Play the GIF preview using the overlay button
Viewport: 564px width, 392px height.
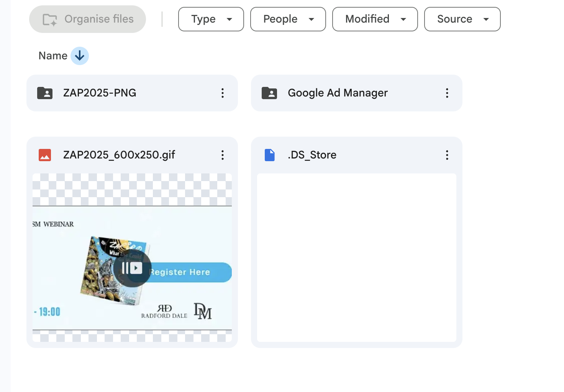click(132, 268)
